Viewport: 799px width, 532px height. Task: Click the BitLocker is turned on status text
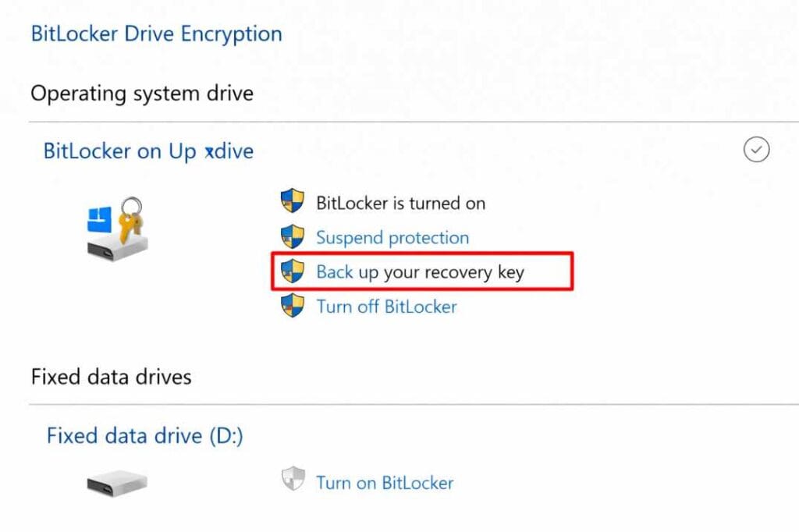pos(400,202)
